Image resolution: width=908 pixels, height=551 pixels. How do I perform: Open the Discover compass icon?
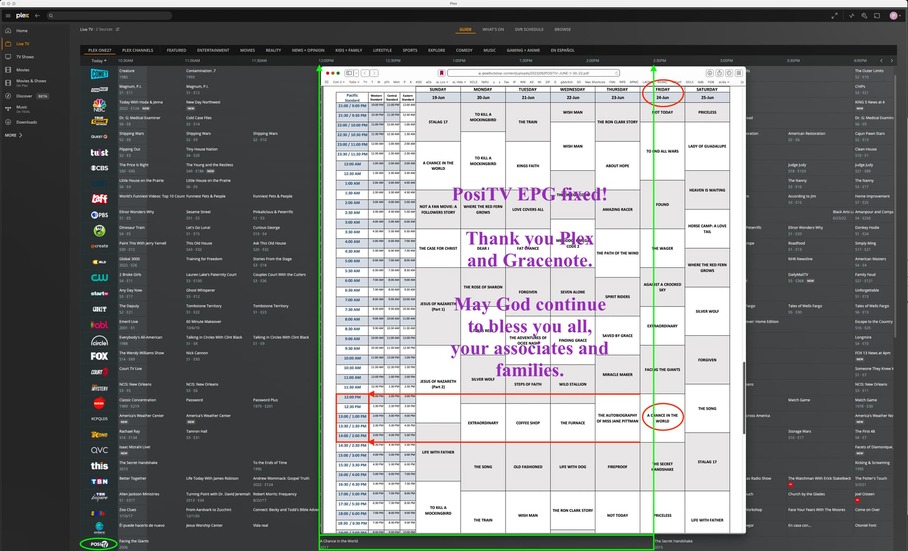pyautogui.click(x=8, y=96)
